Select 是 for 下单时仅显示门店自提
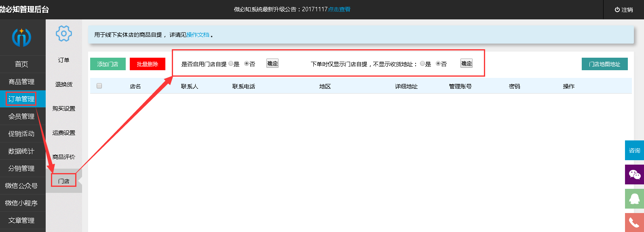The height and width of the screenshot is (232, 644). pyautogui.click(x=422, y=64)
